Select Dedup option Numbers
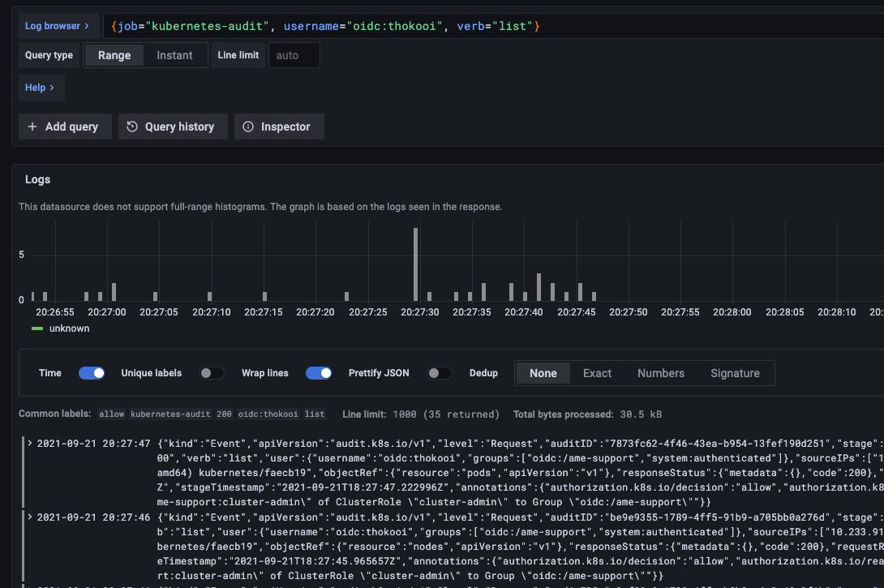This screenshot has width=884, height=588. [661, 373]
